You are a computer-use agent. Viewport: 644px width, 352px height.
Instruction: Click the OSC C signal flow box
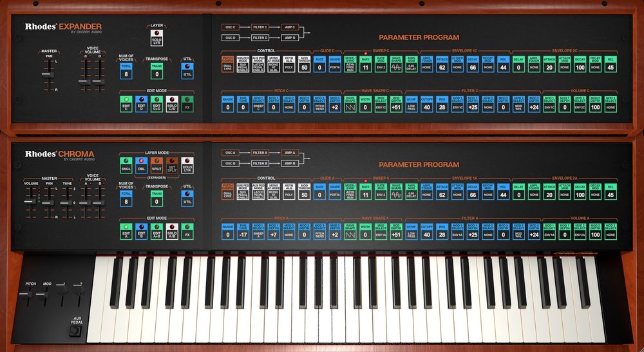coord(230,27)
